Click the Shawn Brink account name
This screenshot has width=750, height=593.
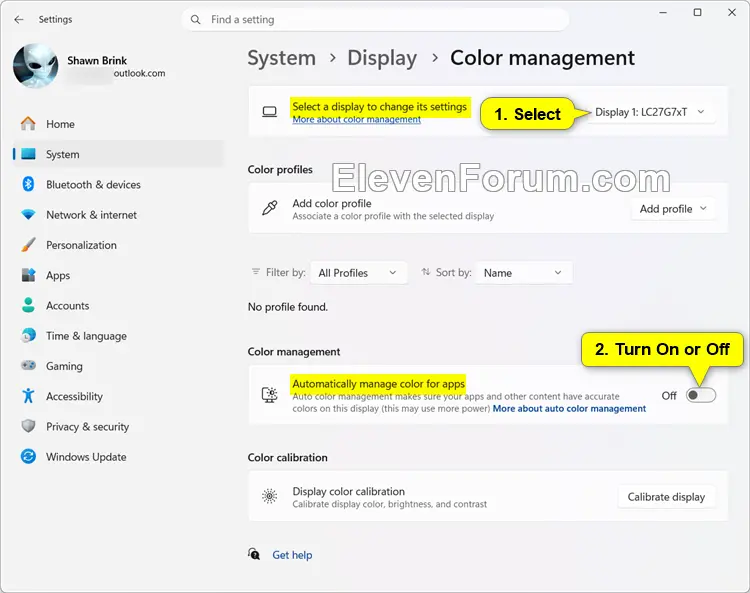click(x=97, y=60)
